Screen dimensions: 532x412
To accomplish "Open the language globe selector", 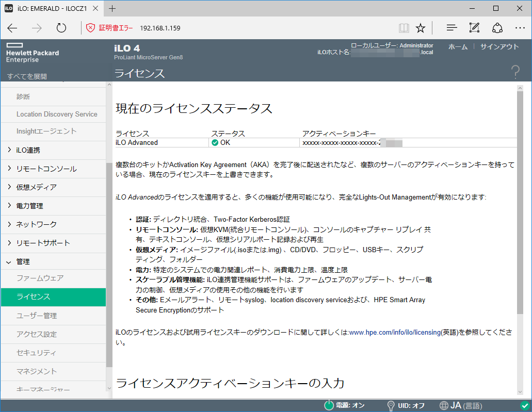I will click(444, 406).
